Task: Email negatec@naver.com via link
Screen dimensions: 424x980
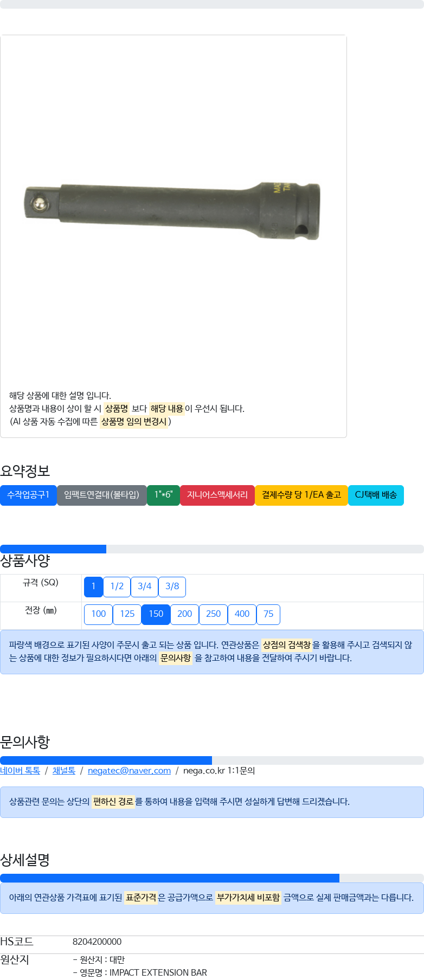Action: (x=129, y=771)
